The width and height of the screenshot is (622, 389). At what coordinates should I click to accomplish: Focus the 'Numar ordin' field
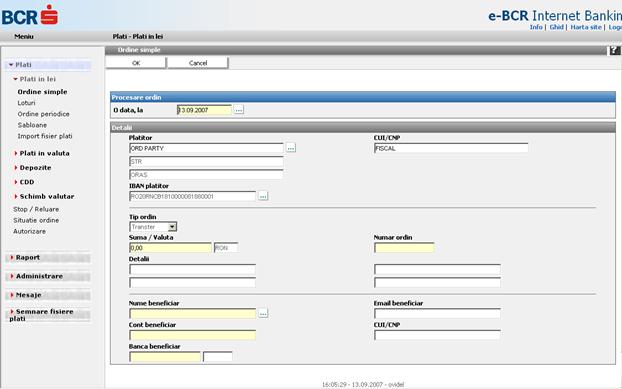coord(404,248)
